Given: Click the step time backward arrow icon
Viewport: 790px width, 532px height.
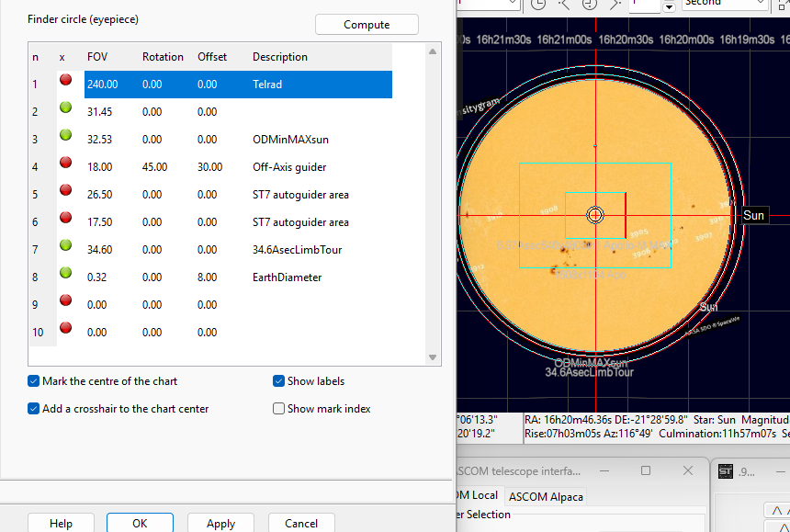Looking at the screenshot, I should (x=564, y=4).
